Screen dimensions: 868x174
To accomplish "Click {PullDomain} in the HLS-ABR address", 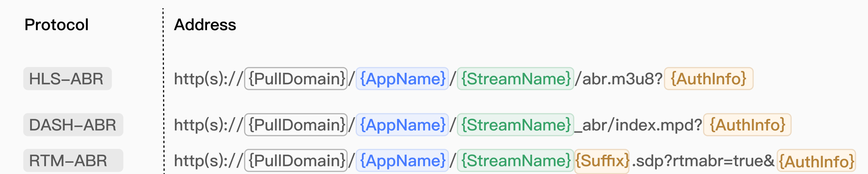I will pos(296,79).
